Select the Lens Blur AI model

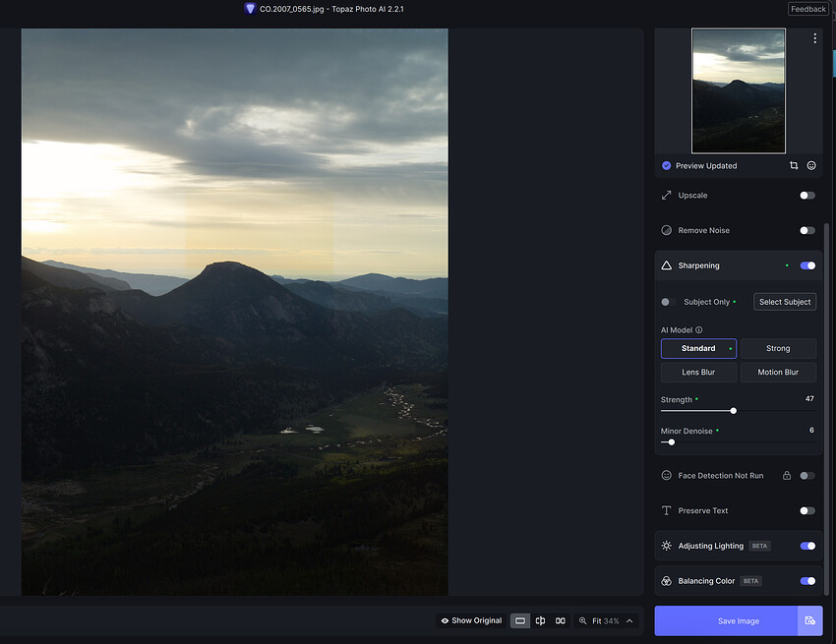tap(698, 373)
